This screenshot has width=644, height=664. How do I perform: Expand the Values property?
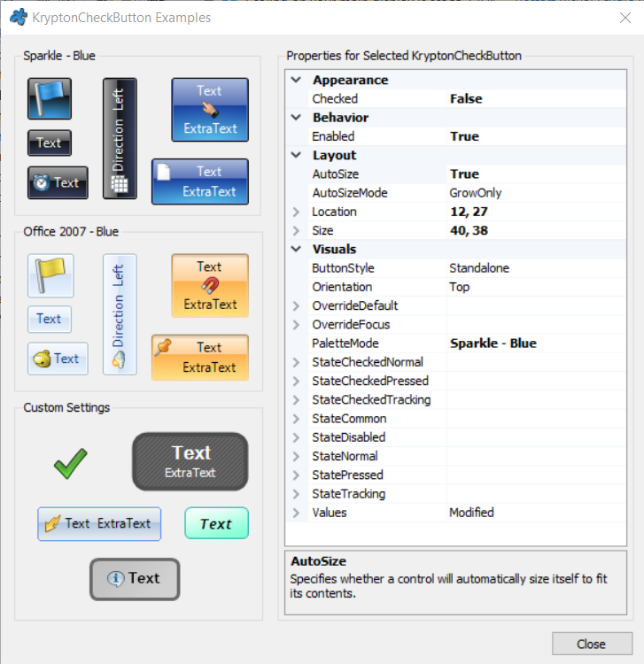296,513
